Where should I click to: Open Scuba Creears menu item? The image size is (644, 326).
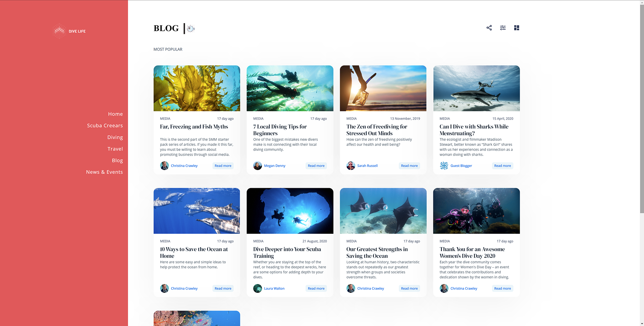(105, 125)
